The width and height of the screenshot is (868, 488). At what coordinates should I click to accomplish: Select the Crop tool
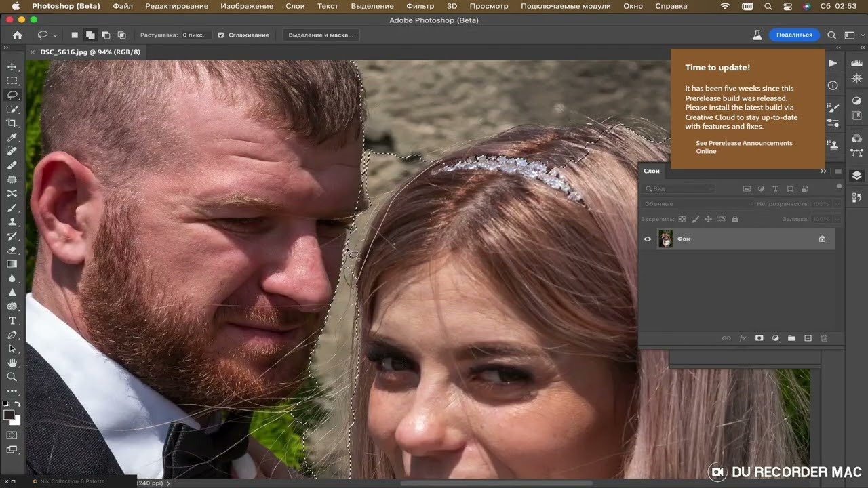click(x=12, y=123)
